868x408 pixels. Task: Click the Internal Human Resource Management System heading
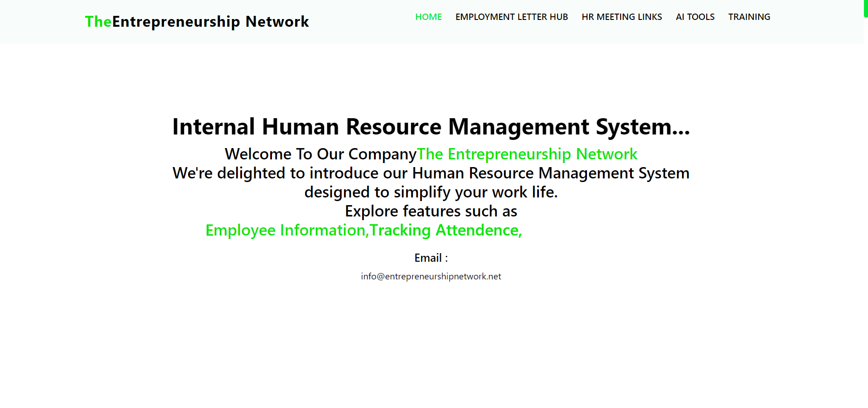pyautogui.click(x=431, y=127)
